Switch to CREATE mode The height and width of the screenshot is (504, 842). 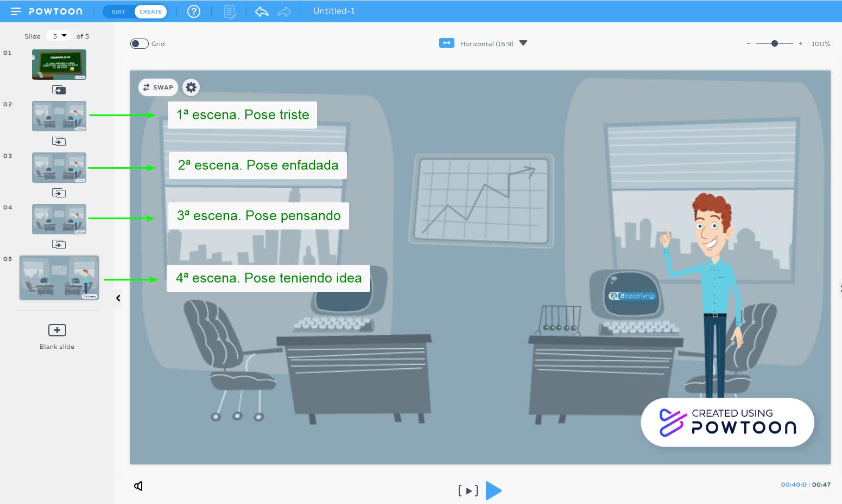click(x=150, y=11)
